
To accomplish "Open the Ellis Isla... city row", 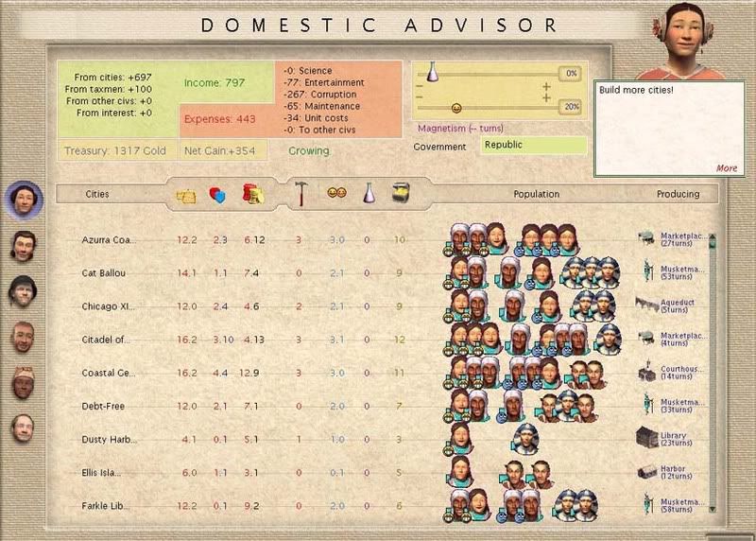I will 101,473.
